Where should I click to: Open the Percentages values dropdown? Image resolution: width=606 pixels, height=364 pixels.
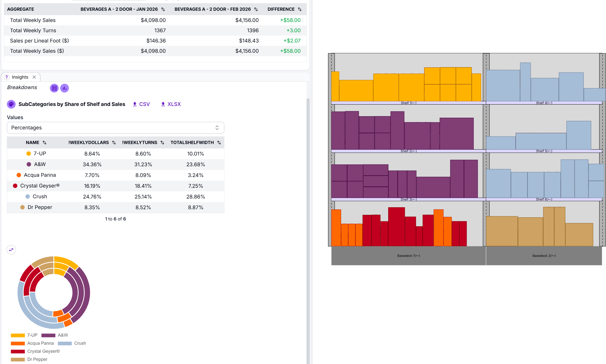(115, 127)
